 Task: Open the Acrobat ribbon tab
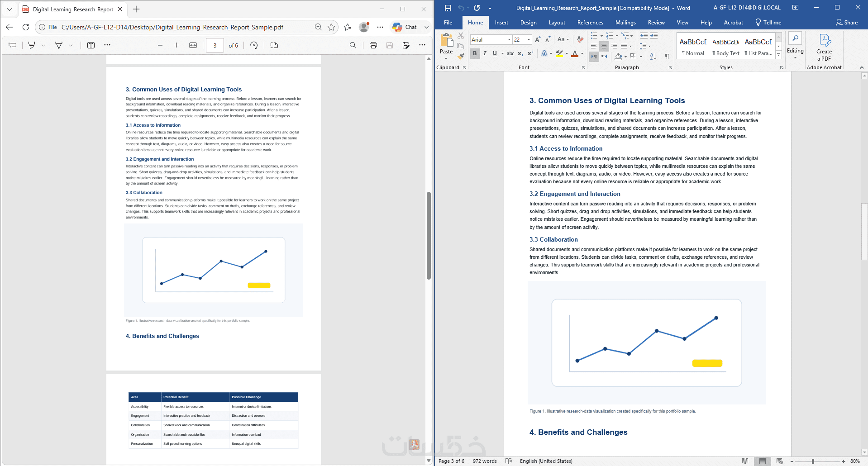(733, 23)
